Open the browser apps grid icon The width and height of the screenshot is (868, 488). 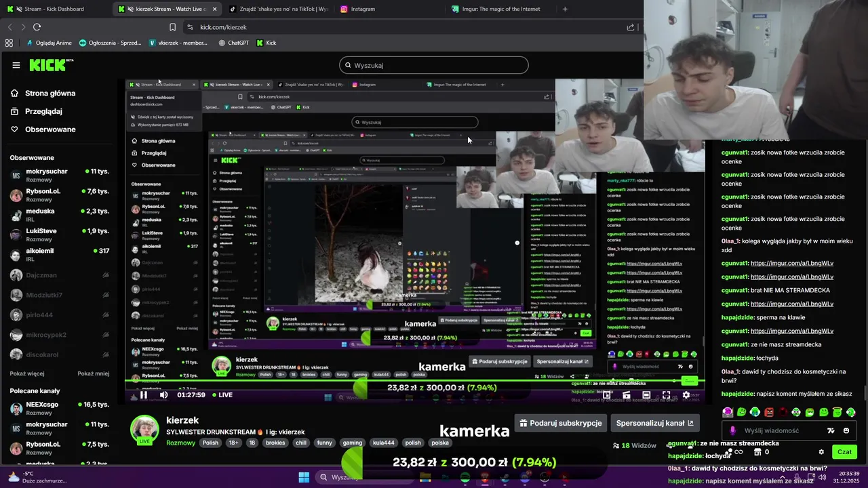(x=9, y=43)
